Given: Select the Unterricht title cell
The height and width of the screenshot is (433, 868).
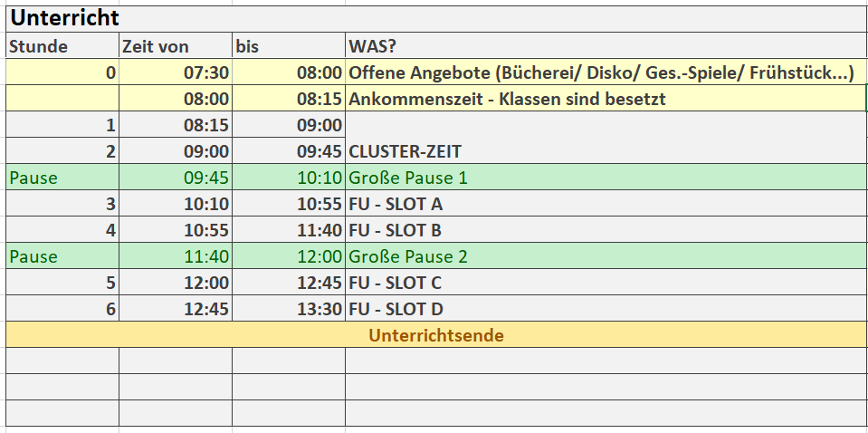Looking at the screenshot, I should click(x=65, y=18).
